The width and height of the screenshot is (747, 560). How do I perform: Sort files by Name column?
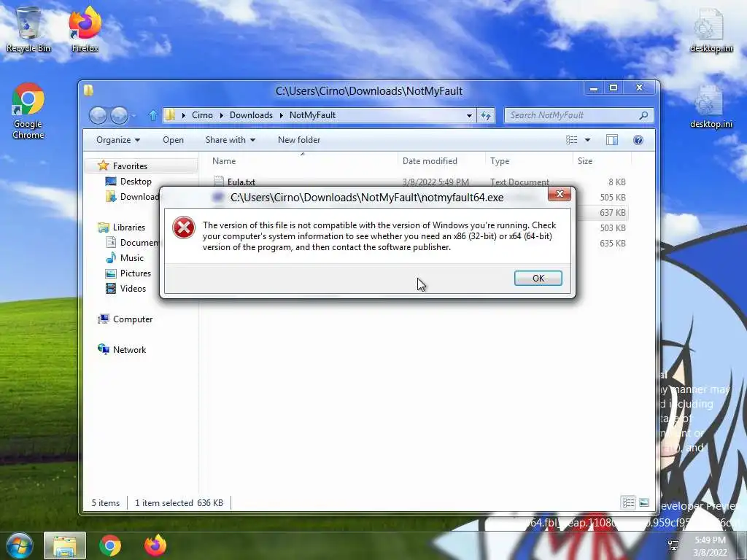[x=224, y=161]
